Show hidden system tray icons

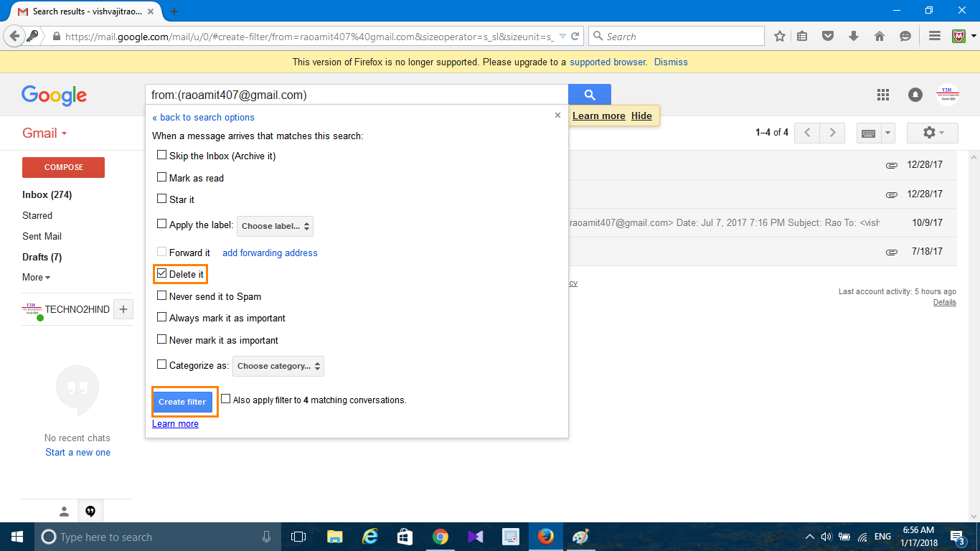coord(809,537)
